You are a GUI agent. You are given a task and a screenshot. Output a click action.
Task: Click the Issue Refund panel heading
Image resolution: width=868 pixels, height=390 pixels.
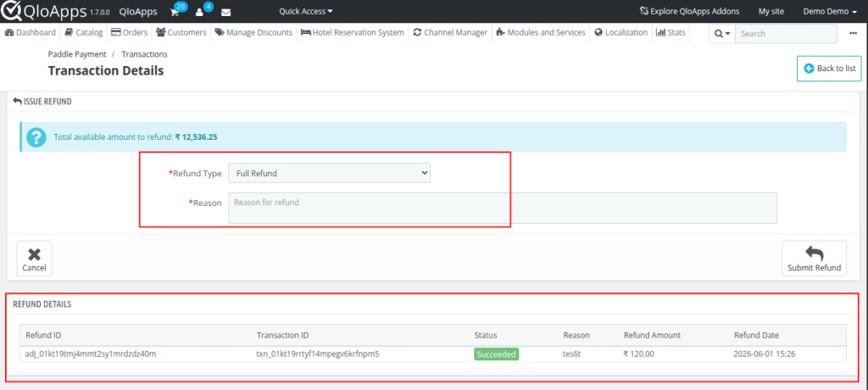click(42, 102)
